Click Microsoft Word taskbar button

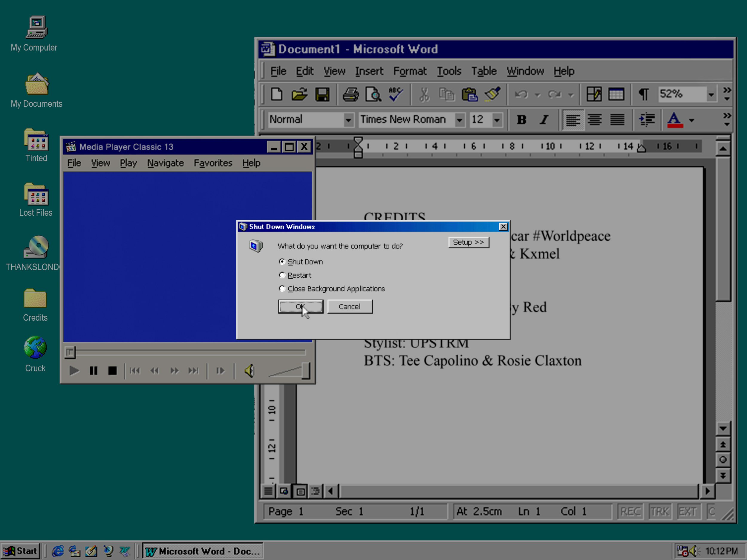coord(203,551)
